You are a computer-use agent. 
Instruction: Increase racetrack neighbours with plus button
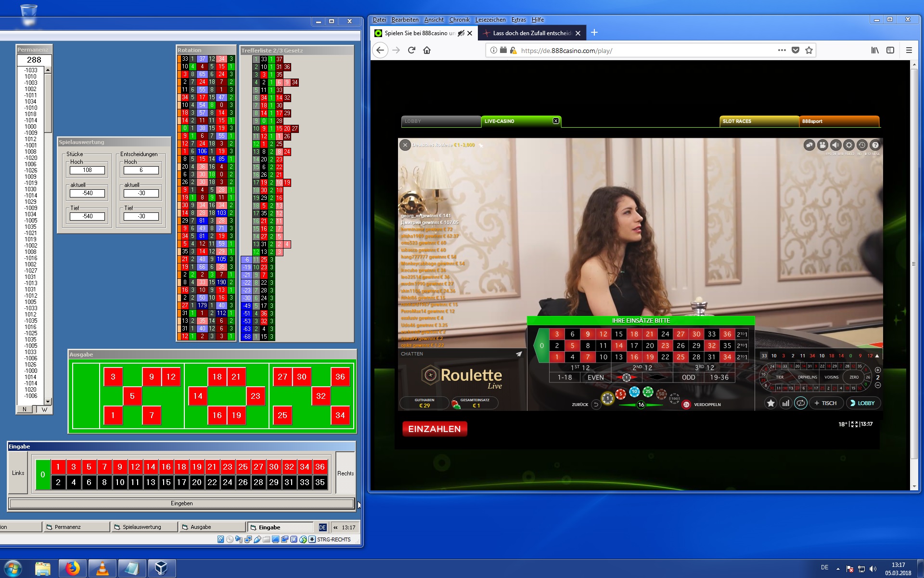pyautogui.click(x=877, y=370)
